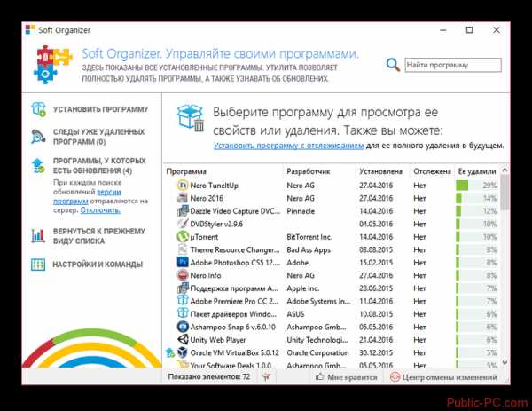This screenshot has height=411, width=532.
Task: Click the scrollbar up arrow
Action: 505,170
